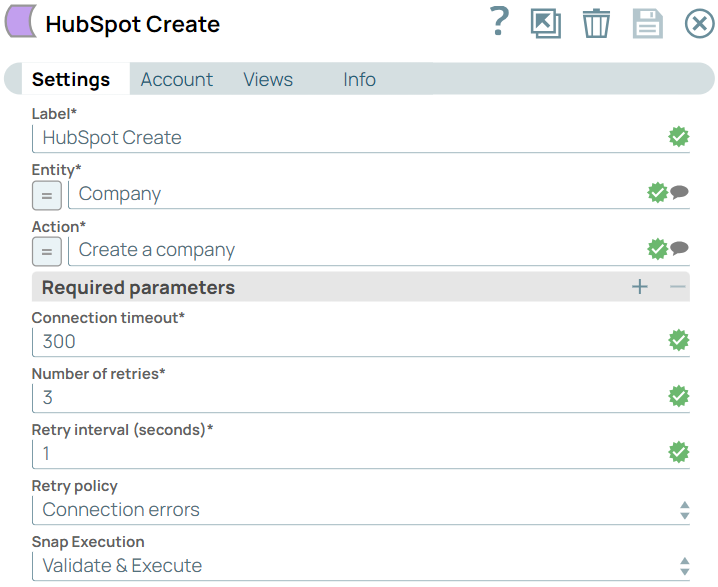Open the Views tab
The width and height of the screenshot is (718, 587).
268,79
